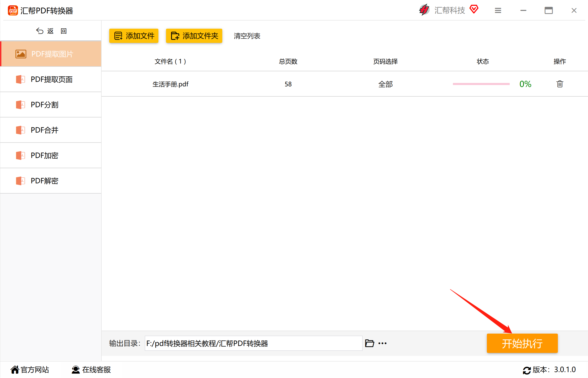
Task: Switch to PDF分割 function
Action: 51,105
